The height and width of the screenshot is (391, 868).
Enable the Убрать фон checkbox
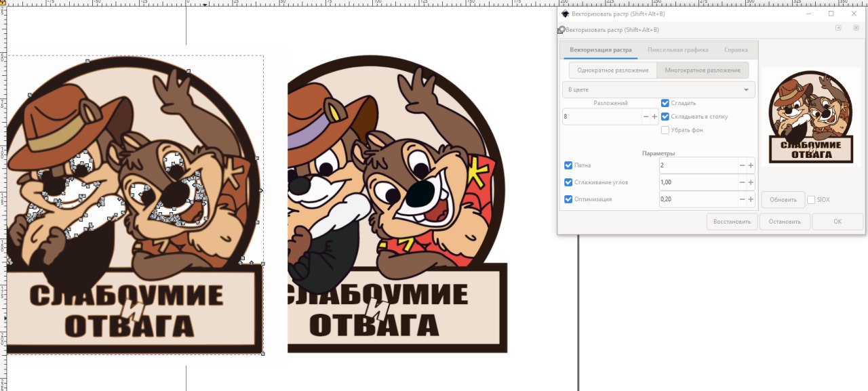pos(665,130)
